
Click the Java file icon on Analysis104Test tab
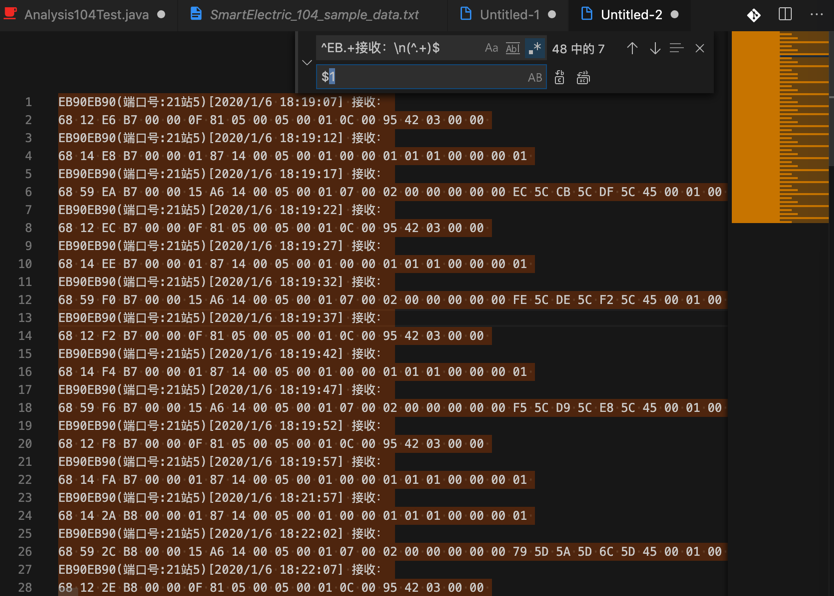click(x=10, y=14)
